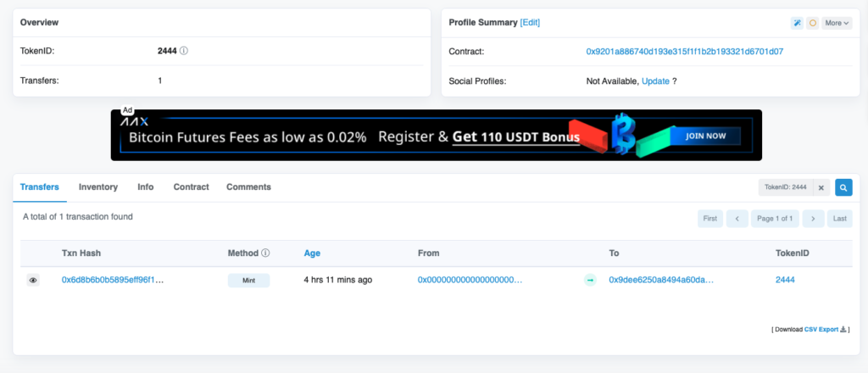This screenshot has height=373, width=868.
Task: Click the AAX Bitcoin Futures ad banner text
Action: click(354, 137)
